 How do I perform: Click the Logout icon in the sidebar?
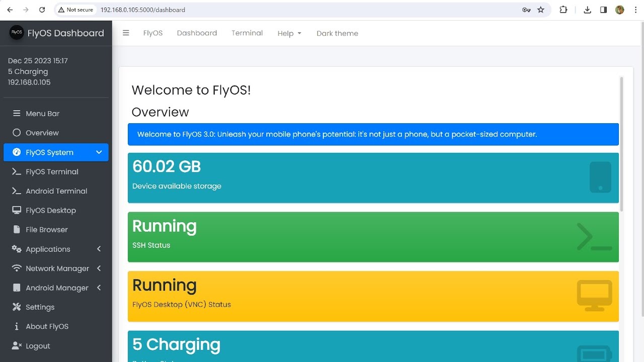click(17, 345)
